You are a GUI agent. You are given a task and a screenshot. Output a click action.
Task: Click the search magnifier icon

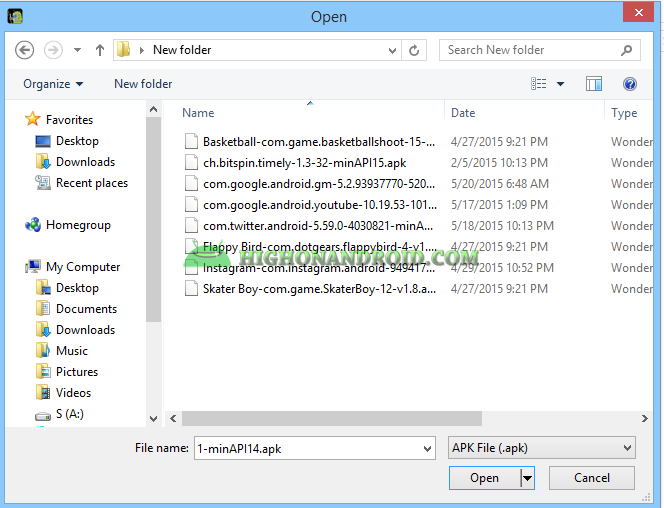[626, 50]
